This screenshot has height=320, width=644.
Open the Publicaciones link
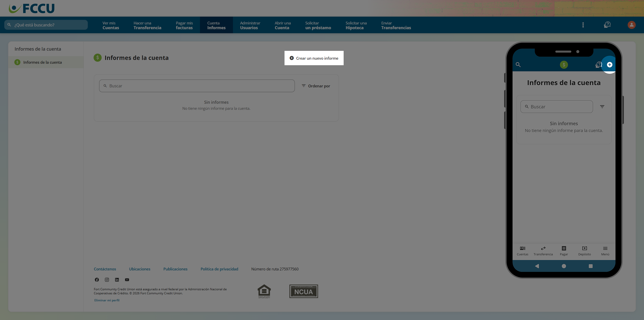(x=175, y=269)
